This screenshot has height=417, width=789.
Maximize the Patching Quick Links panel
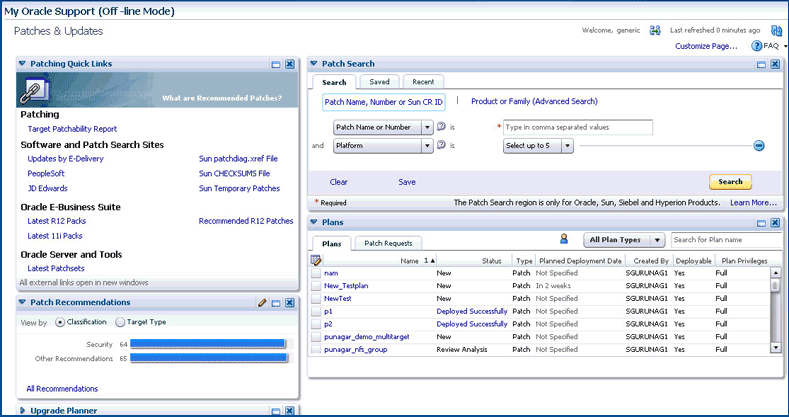tap(276, 64)
